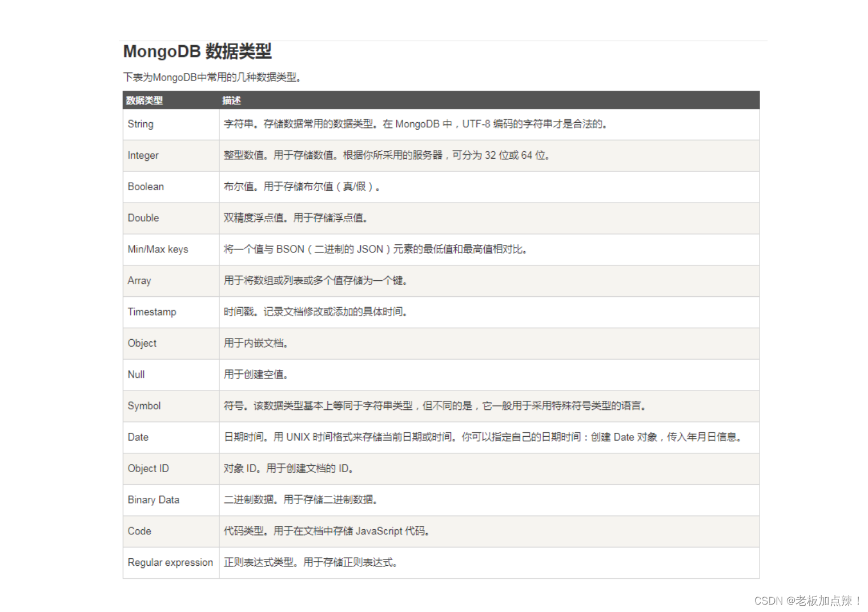Viewport: 868px width, 612px height.
Task: Click the Date description mentioning UNIX 时间格式
Action: click(483, 437)
